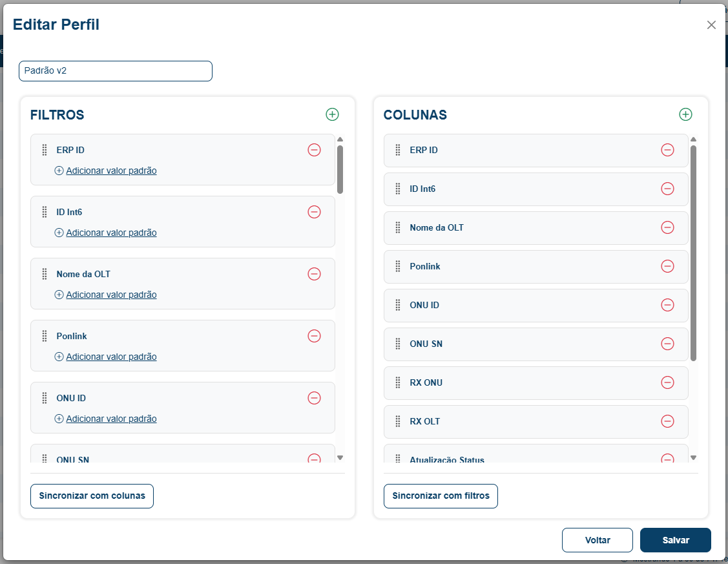Remove the Ponlink filter
This screenshot has width=728, height=564.
pos(315,336)
